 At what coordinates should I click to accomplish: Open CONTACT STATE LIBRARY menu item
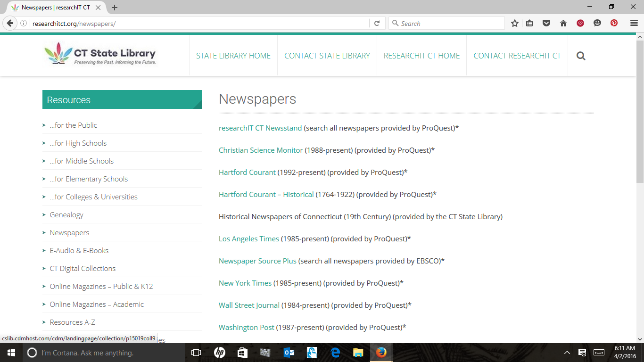(327, 56)
